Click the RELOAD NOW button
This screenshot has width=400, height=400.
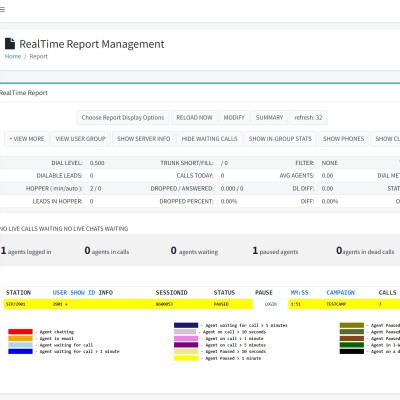194,117
